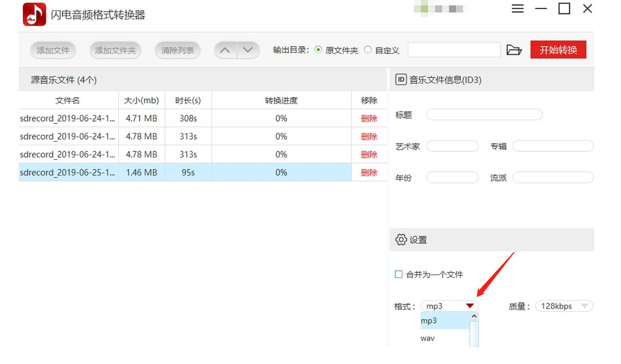Click the 移除 column header
Viewport: 621px width, 364px height.
(x=369, y=101)
